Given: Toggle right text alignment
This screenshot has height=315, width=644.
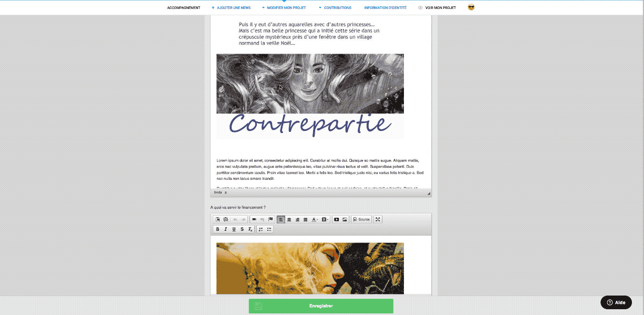Looking at the screenshot, I should click(297, 219).
